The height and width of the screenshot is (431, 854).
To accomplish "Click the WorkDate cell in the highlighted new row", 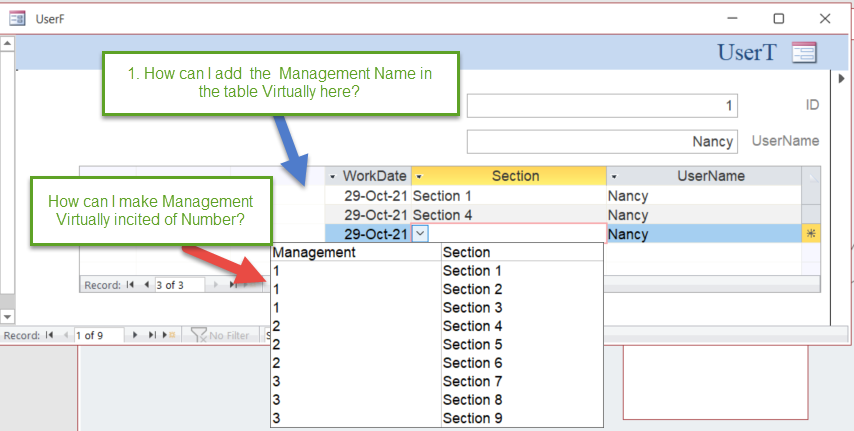I will point(368,234).
